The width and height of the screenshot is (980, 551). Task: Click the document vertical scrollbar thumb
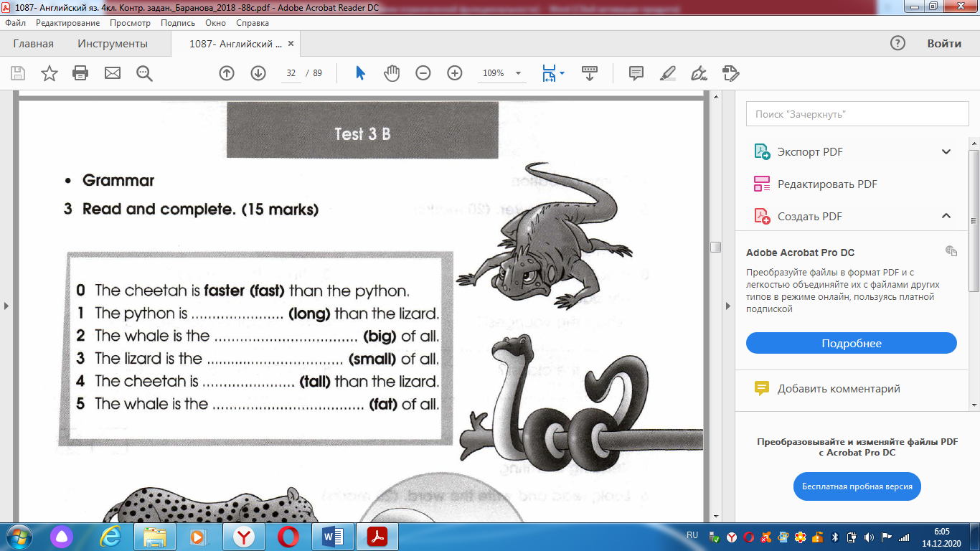[715, 247]
